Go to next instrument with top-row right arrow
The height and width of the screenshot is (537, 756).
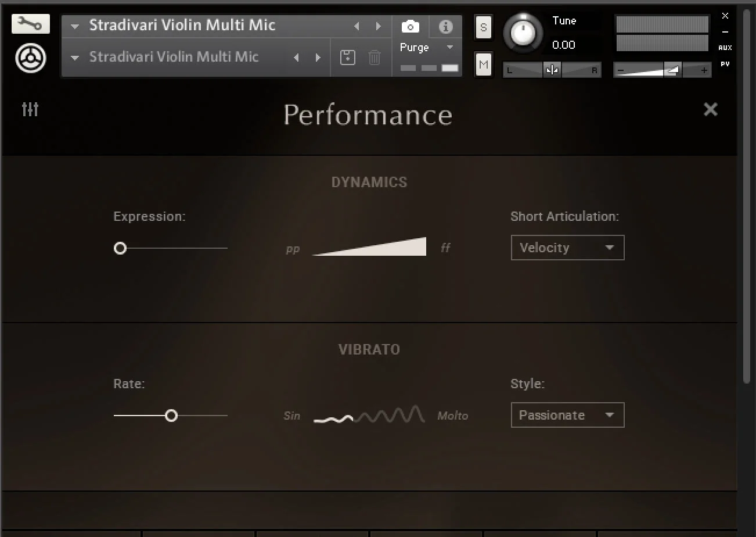tap(378, 26)
